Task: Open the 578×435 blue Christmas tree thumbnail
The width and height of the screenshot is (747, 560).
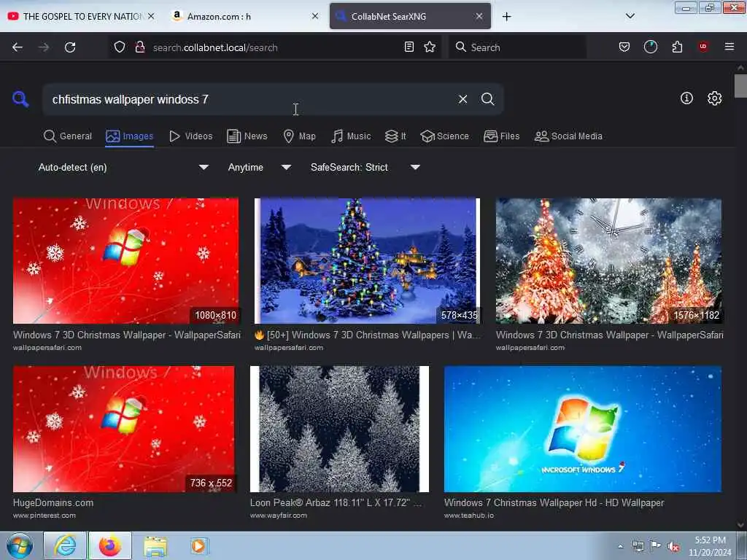Action: [x=368, y=261]
